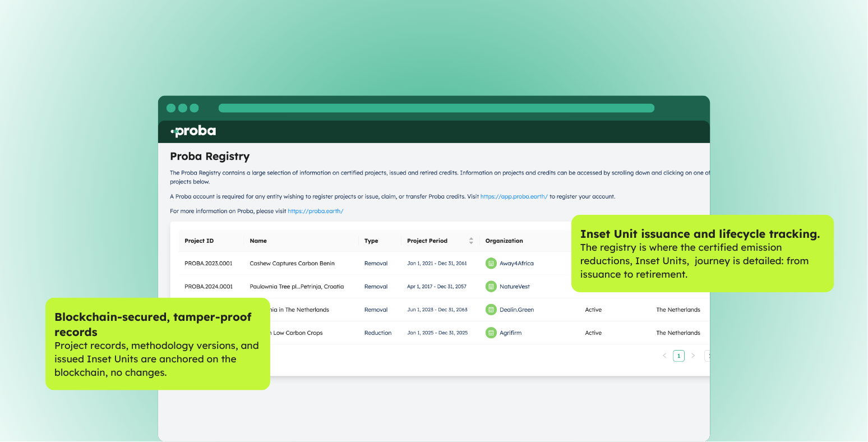
Task: Click the NatureVest organization icon
Action: 491,287
